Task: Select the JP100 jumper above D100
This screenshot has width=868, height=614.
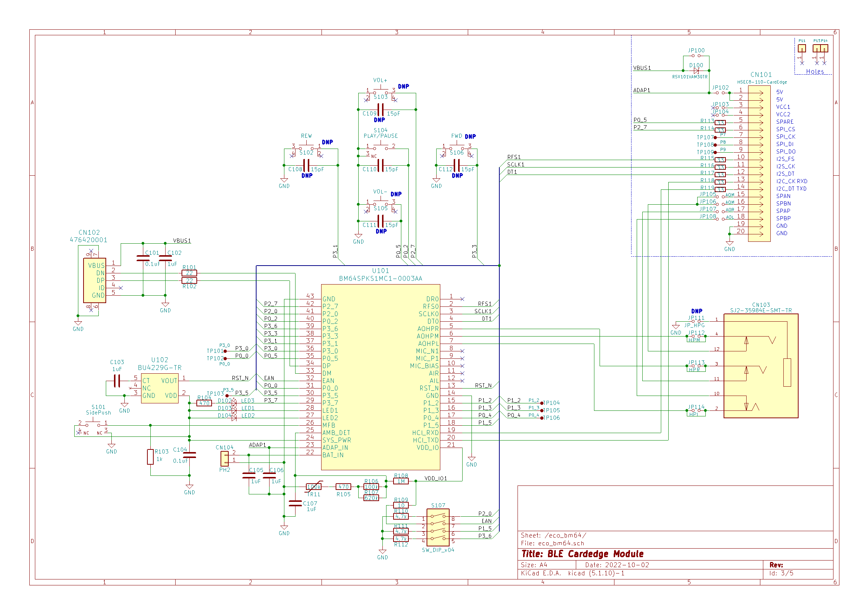Action: pos(696,56)
